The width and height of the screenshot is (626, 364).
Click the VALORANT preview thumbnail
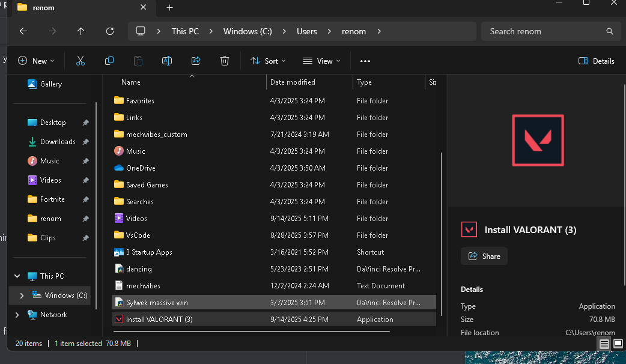[x=538, y=140]
